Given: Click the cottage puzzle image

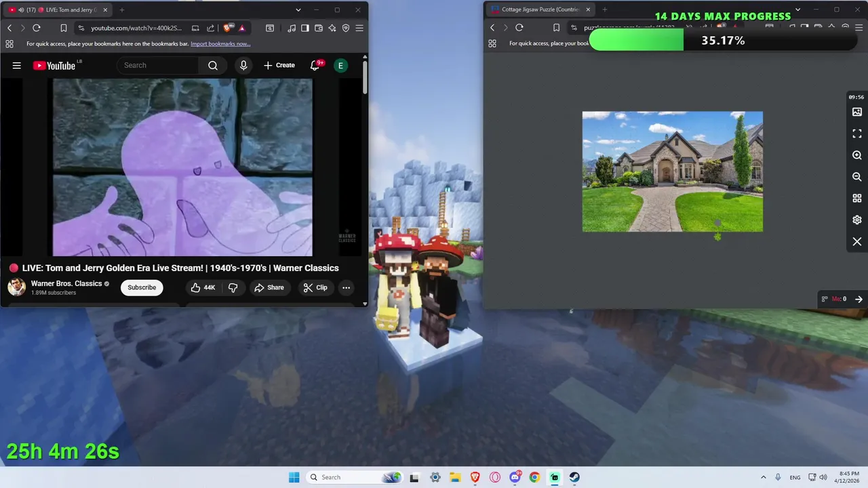Looking at the screenshot, I should pos(672,171).
